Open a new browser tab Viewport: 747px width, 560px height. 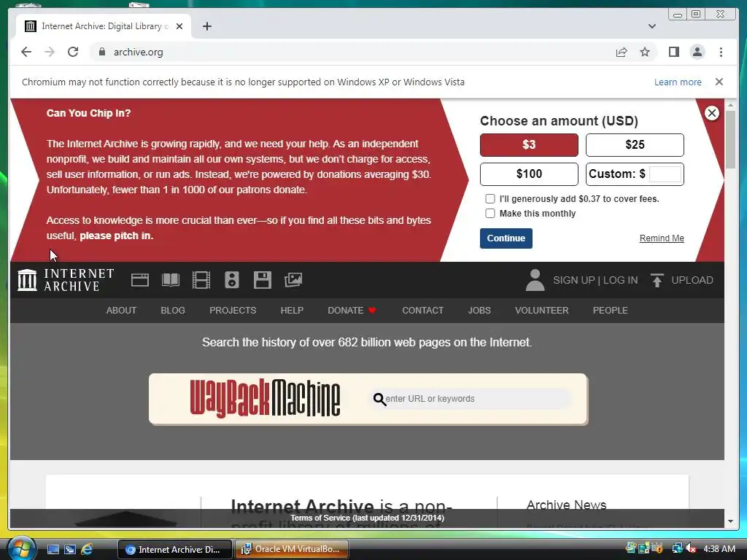click(x=206, y=26)
